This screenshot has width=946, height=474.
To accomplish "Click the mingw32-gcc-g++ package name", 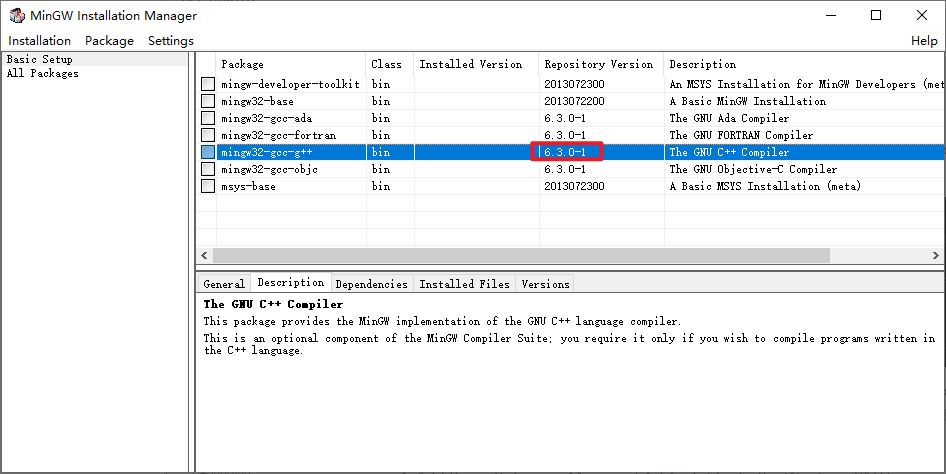I will (266, 152).
